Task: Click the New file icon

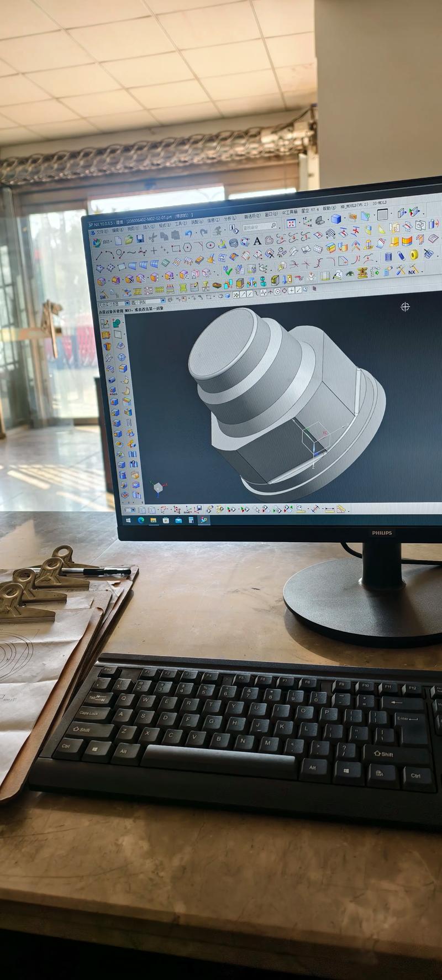Action: (118, 241)
